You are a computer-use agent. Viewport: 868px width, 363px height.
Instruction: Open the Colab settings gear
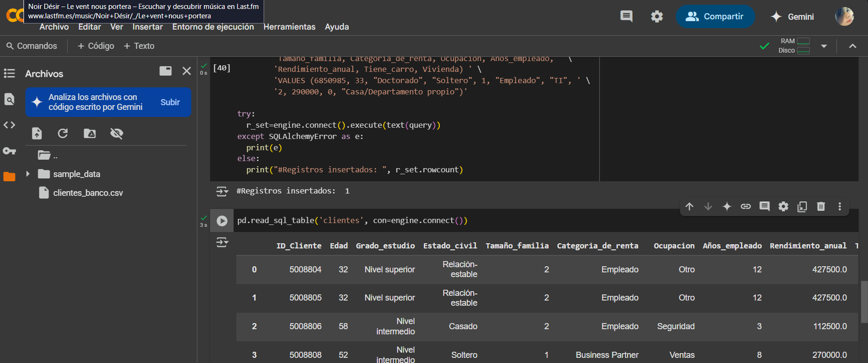[x=657, y=16]
